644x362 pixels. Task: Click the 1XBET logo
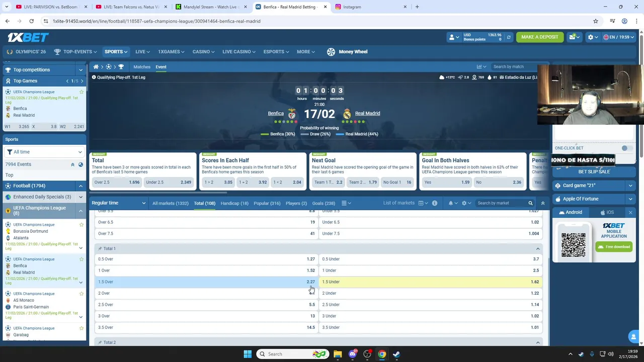[28, 37]
